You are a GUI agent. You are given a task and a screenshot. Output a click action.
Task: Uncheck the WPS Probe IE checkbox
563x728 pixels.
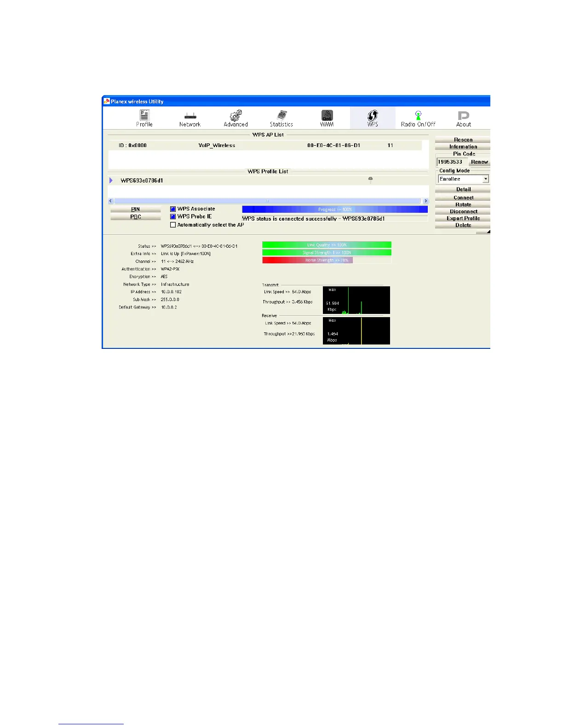pyautogui.click(x=173, y=216)
